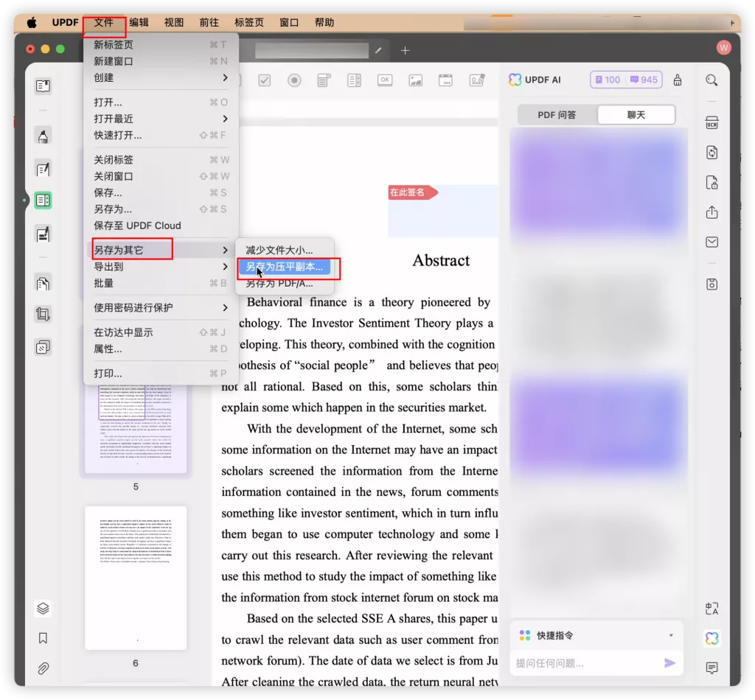755x700 pixels.
Task: Open the 文件 menu in the menu bar
Action: point(103,23)
